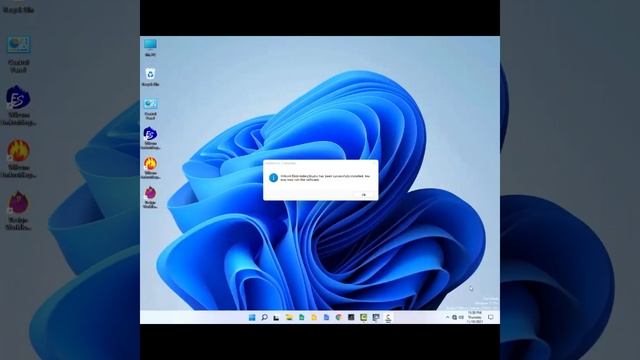Viewport: 640px width, 360px height.
Task: Open the notification center icon
Action: coord(491,317)
